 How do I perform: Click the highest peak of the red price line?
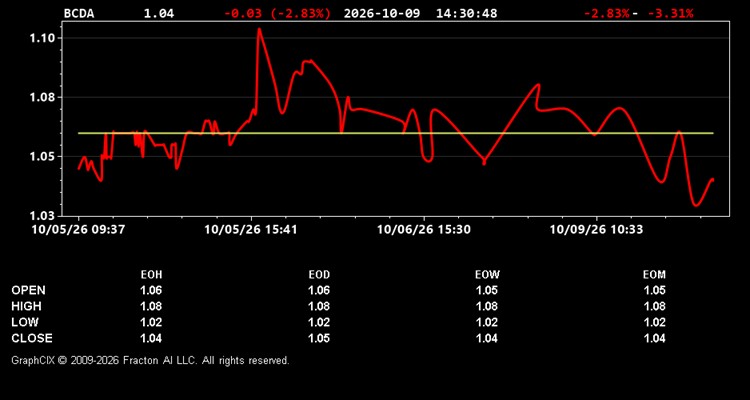(x=259, y=30)
